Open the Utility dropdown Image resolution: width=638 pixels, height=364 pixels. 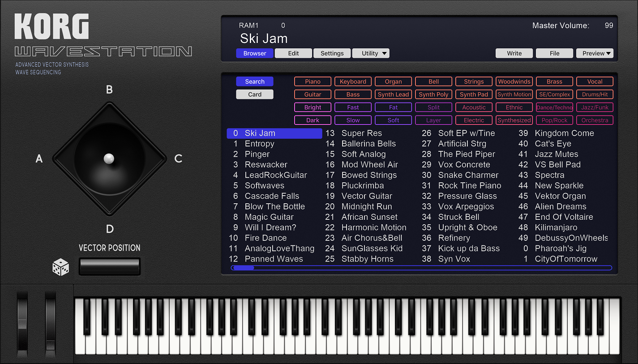click(x=371, y=53)
